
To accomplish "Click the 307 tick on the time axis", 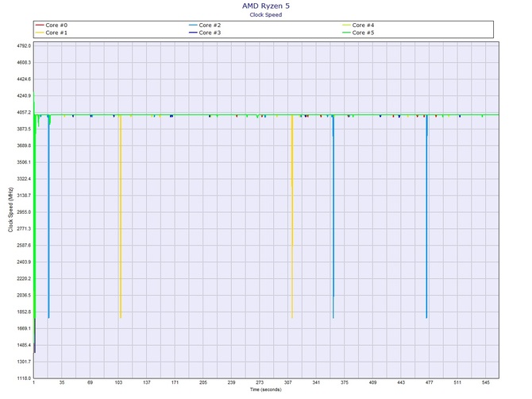I will (x=287, y=382).
